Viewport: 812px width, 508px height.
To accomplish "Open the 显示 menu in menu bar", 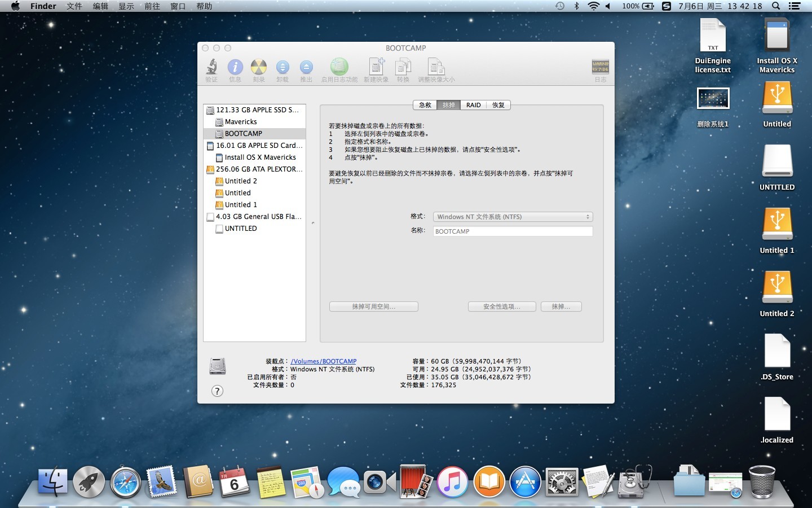I will click(126, 6).
